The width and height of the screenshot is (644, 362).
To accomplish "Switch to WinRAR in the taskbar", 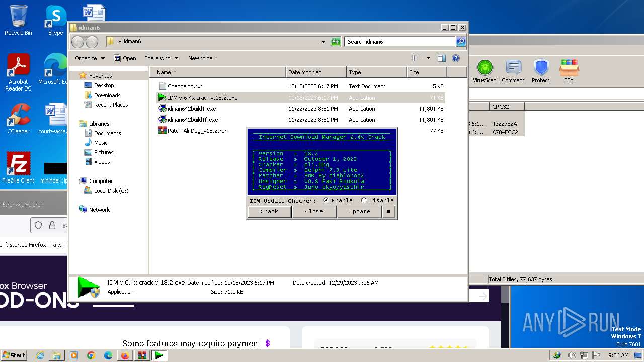I will click(142, 355).
